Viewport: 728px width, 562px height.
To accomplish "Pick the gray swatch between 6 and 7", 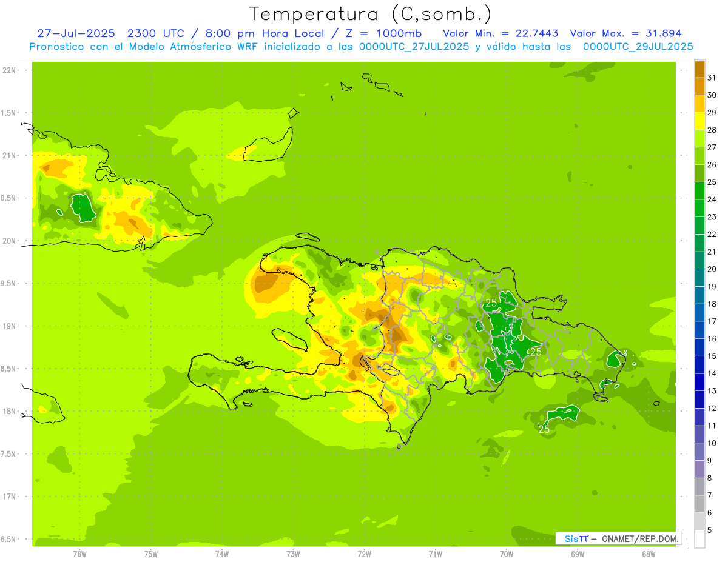I will [x=699, y=504].
